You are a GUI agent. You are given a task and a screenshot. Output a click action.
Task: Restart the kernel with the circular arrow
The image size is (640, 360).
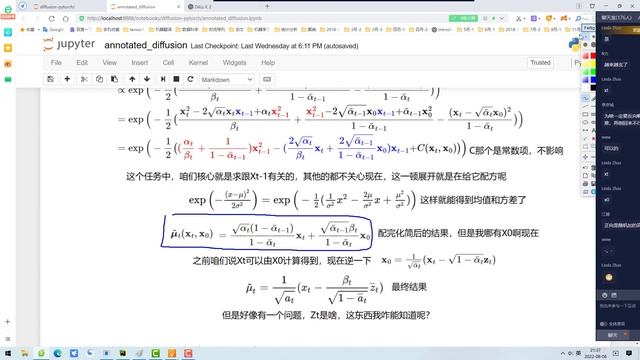click(x=190, y=79)
